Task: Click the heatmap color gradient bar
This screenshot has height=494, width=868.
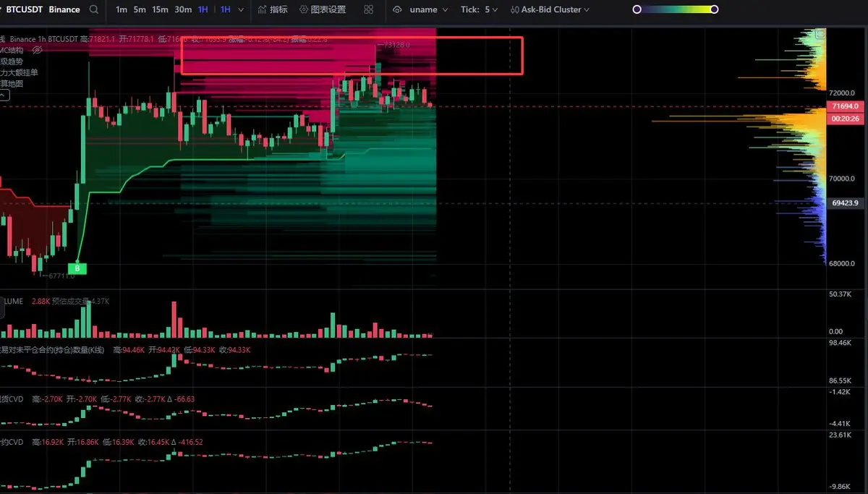Action: [676, 10]
